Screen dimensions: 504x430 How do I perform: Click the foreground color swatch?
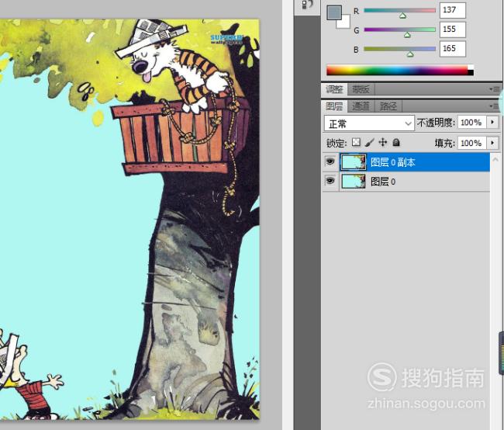pos(334,12)
